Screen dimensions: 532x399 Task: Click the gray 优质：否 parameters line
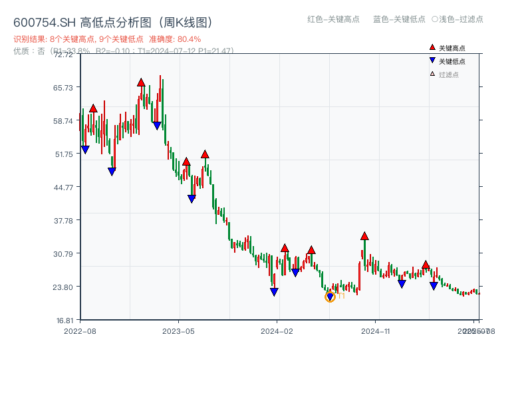124,51
